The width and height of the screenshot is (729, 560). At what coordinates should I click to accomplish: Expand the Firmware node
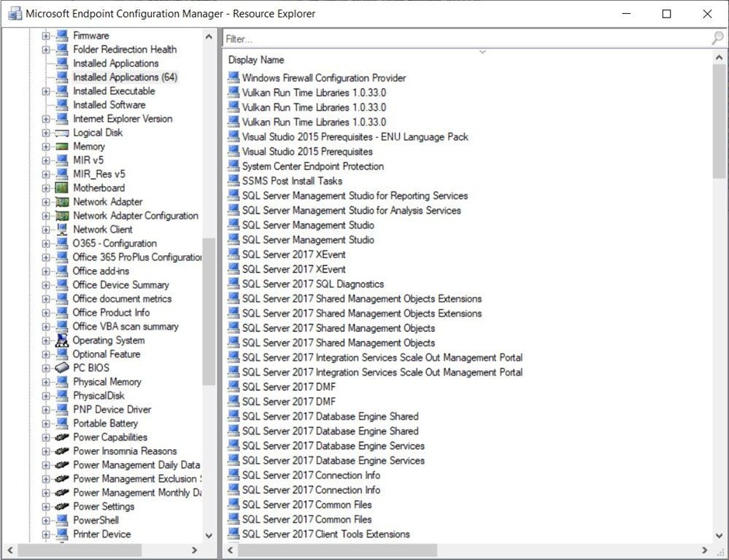tap(46, 35)
